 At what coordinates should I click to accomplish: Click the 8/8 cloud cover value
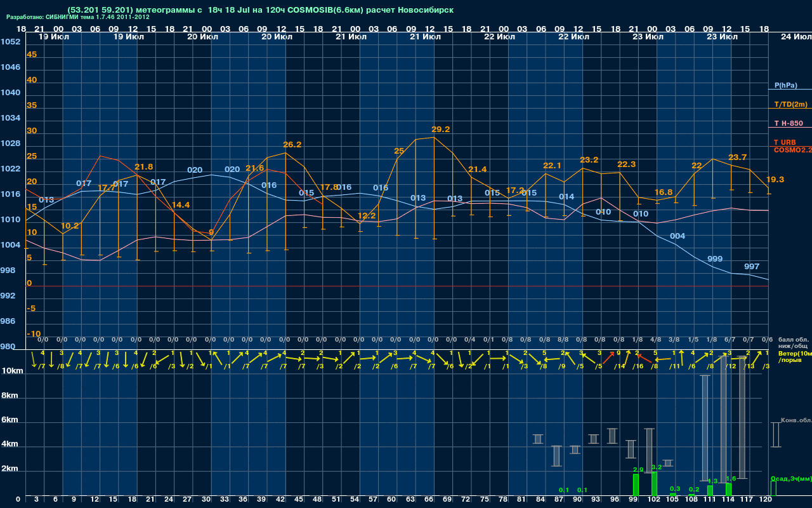point(562,340)
